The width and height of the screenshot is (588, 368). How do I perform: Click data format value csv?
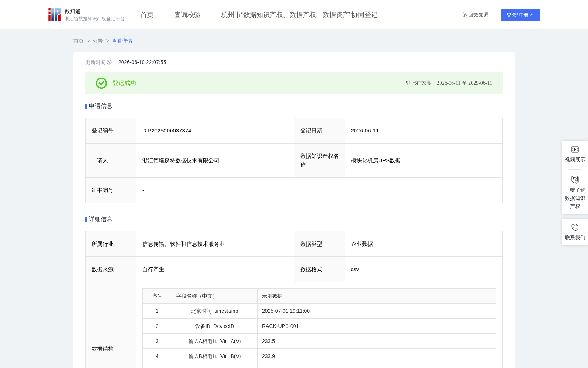[x=355, y=269]
